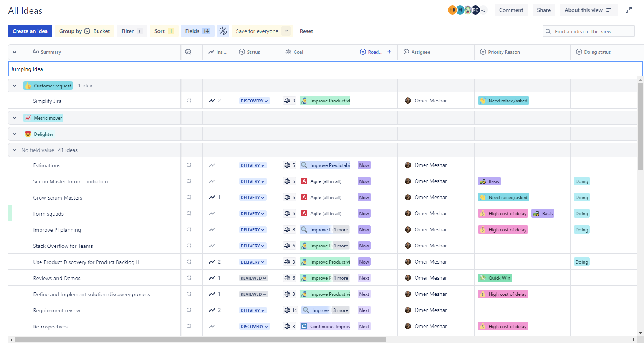The width and height of the screenshot is (644, 343).
Task: Open comment icon on Simplify Jira row
Action: (189, 101)
